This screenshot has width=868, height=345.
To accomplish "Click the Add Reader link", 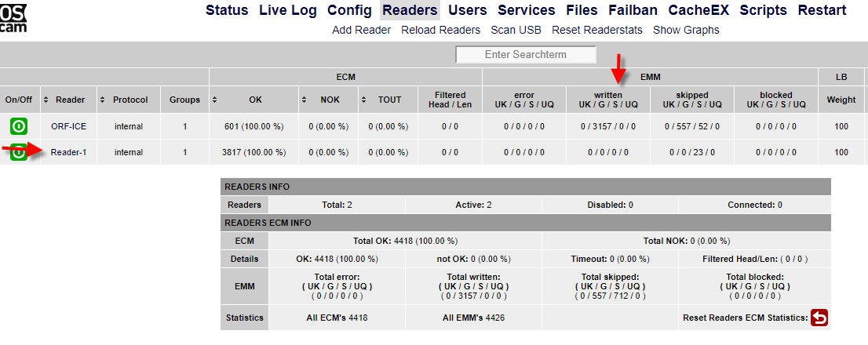I will click(x=361, y=30).
